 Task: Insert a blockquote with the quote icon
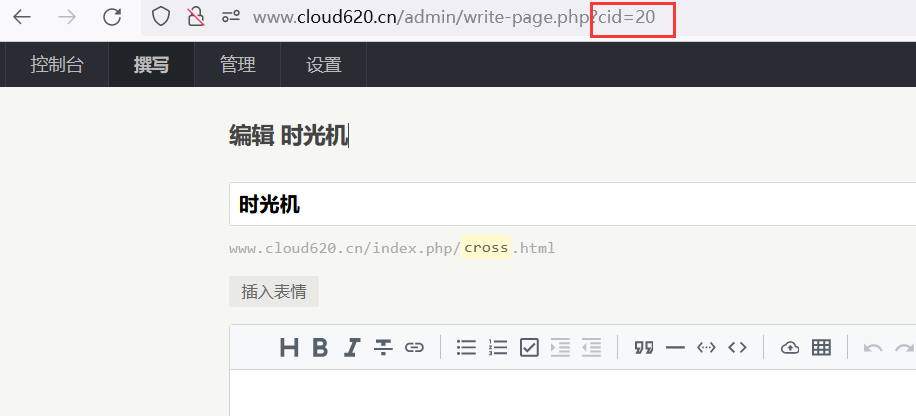click(644, 348)
